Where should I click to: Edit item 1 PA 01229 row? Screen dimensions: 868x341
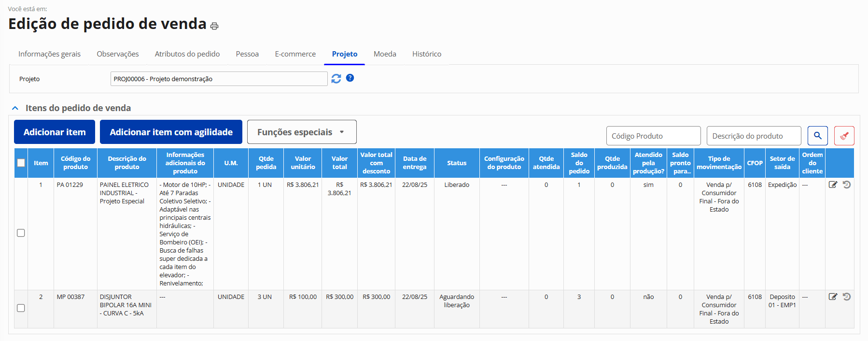[x=833, y=185]
